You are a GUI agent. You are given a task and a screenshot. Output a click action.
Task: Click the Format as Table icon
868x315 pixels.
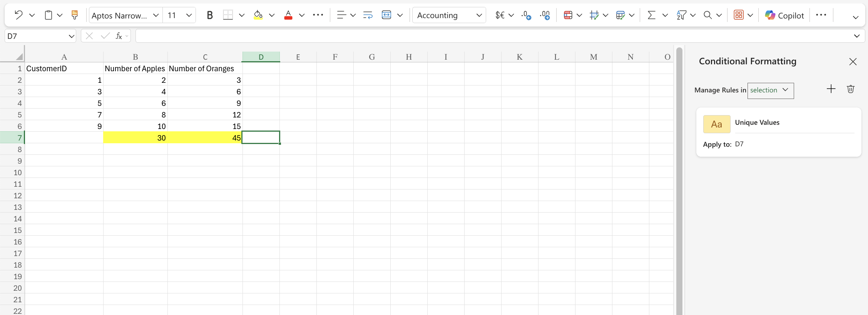(620, 15)
